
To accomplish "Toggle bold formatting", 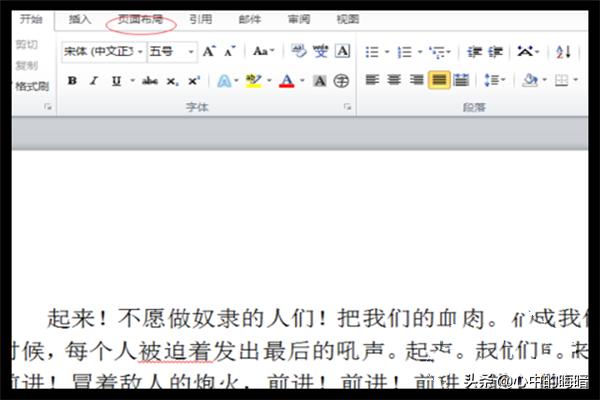I will pyautogui.click(x=72, y=81).
